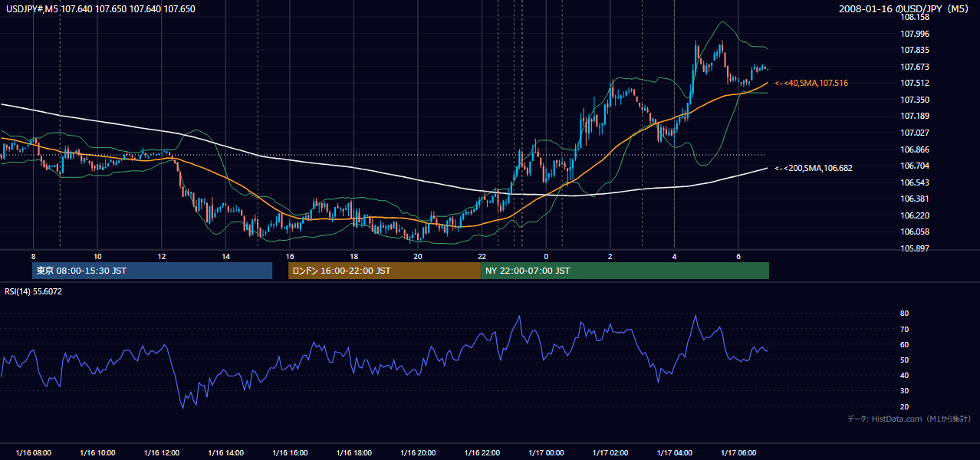Click price axis value 107.027
The height and width of the screenshot is (460, 980).
coord(915,133)
